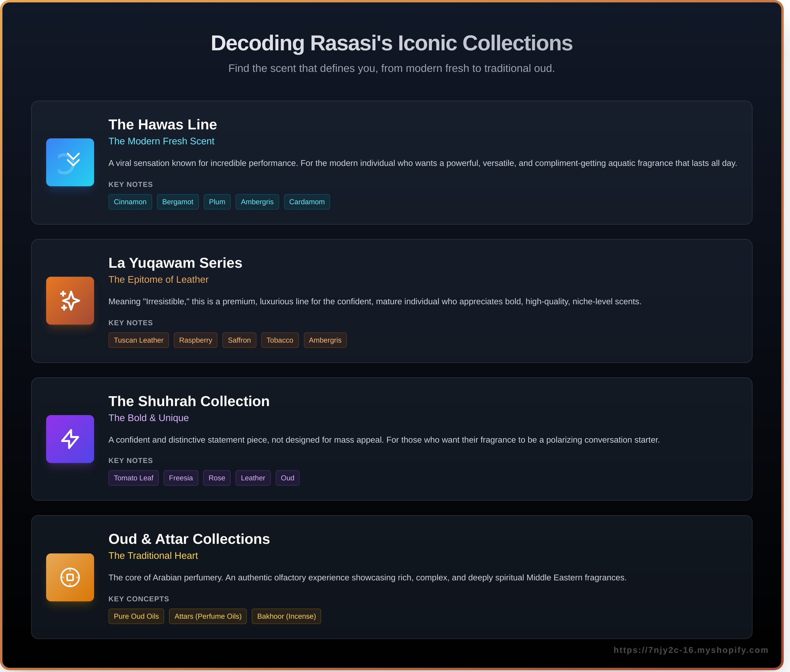Click the La Yuqawam Series heading
This screenshot has width=790, height=672.
(175, 263)
